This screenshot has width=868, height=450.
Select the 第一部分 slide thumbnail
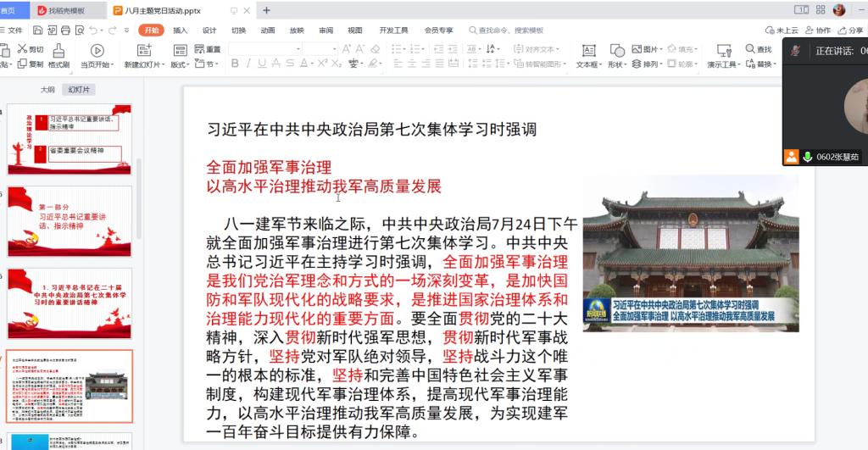[x=70, y=220]
